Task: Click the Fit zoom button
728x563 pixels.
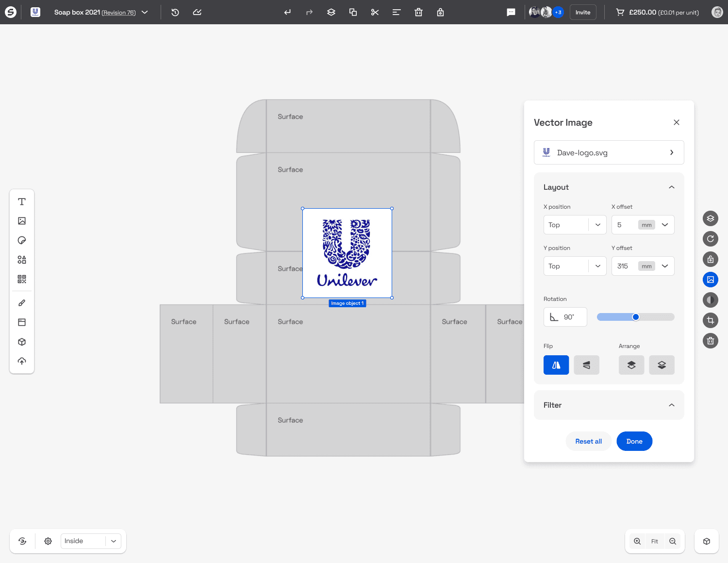Action: click(x=655, y=541)
